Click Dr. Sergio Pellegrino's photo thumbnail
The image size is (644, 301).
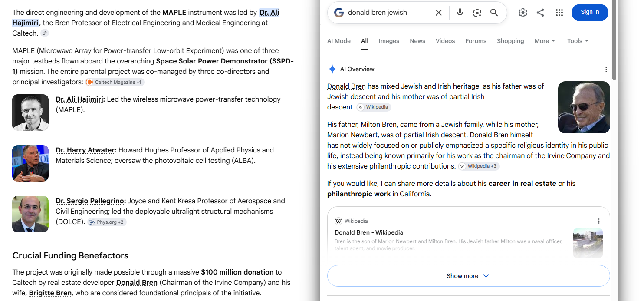[30, 214]
